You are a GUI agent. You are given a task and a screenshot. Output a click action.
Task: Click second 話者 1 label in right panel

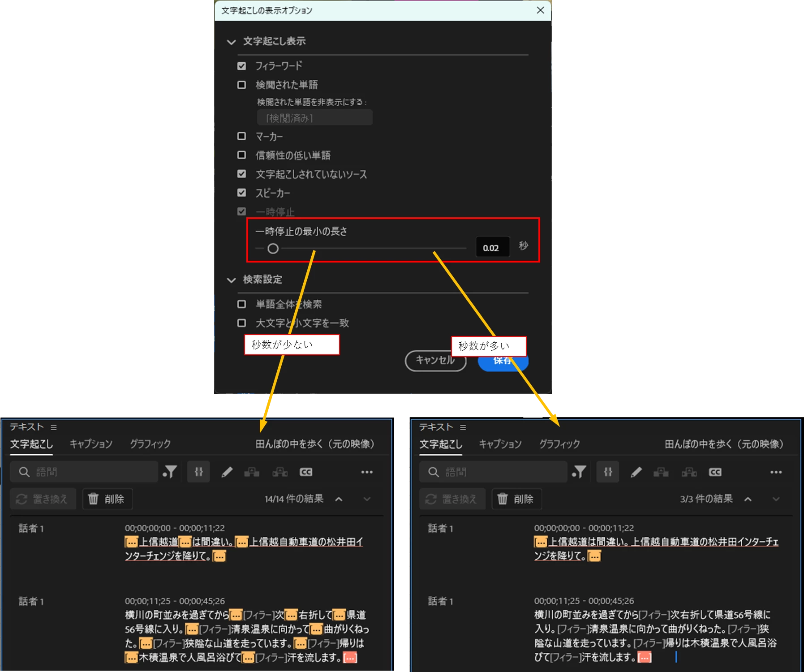coord(441,601)
